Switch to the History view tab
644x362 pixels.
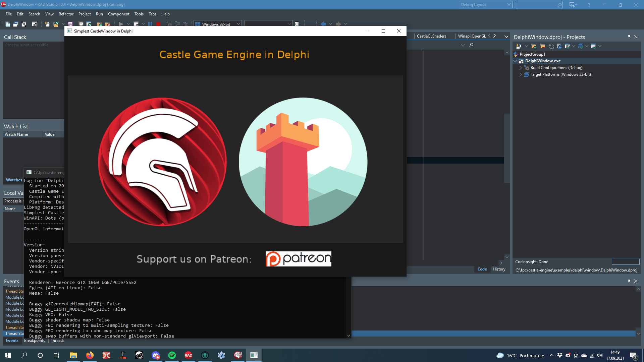[499, 269]
